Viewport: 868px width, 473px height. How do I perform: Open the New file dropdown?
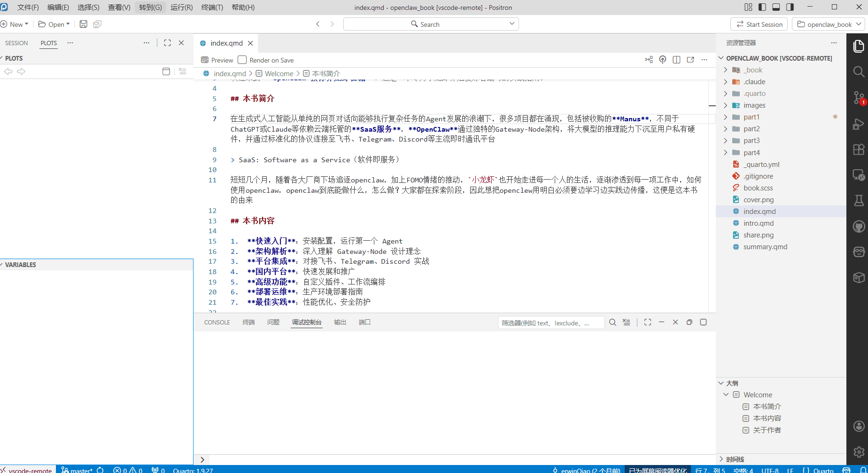(15, 24)
